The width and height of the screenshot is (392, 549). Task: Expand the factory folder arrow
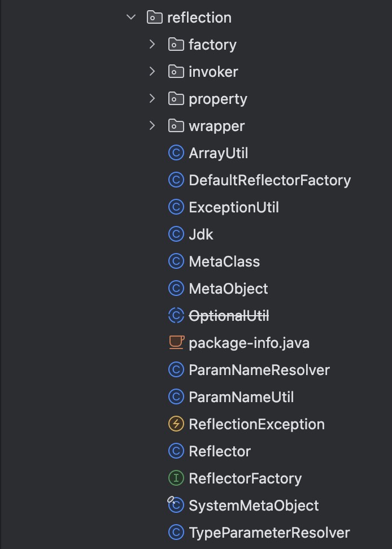pyautogui.click(x=152, y=45)
